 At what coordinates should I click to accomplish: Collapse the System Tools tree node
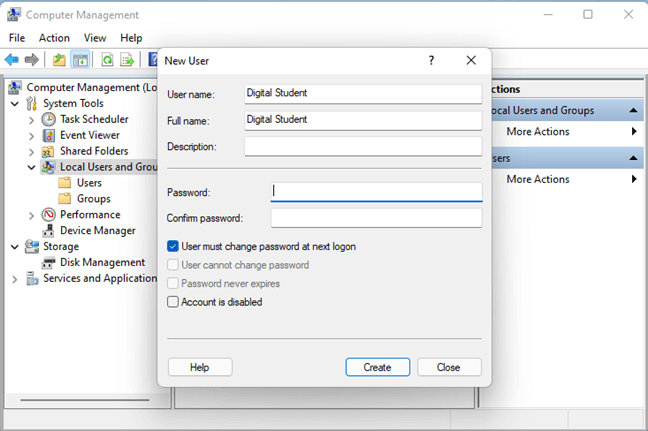click(15, 104)
